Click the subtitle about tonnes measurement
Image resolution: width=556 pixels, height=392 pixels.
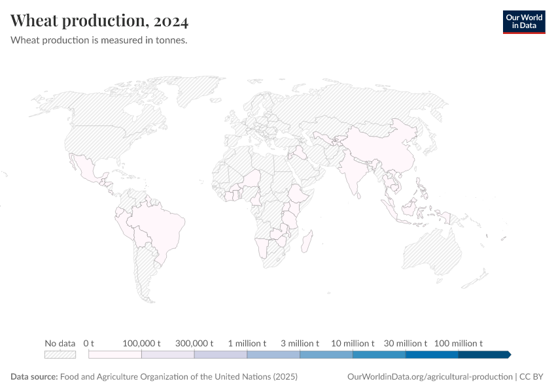[x=99, y=40]
